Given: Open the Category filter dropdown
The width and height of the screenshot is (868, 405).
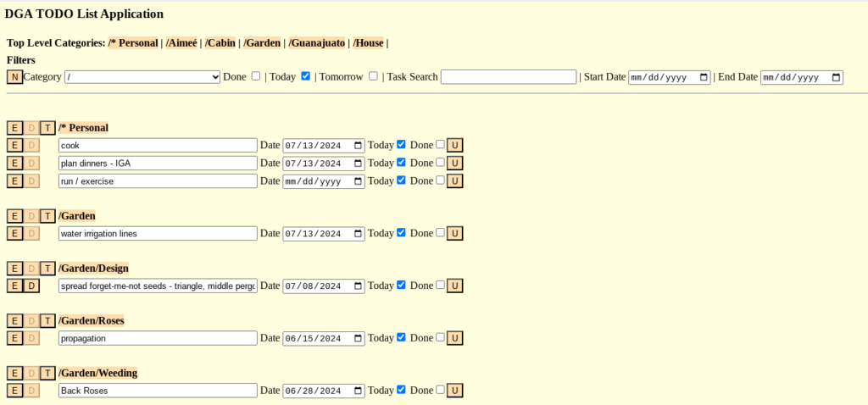Looking at the screenshot, I should pyautogui.click(x=142, y=77).
